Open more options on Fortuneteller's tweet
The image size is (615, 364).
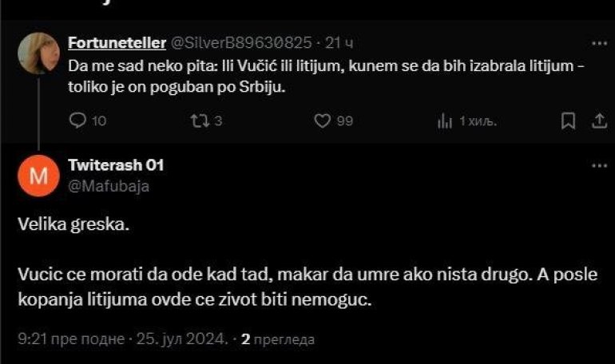pyautogui.click(x=598, y=42)
